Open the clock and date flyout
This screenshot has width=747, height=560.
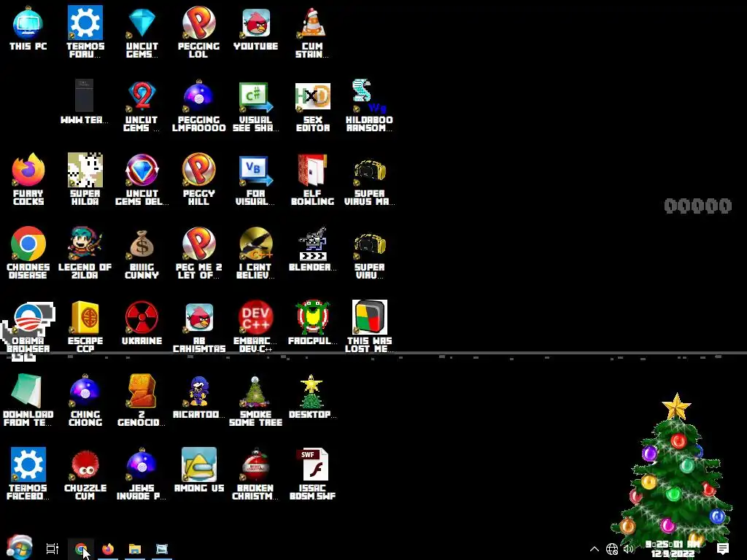point(673,549)
